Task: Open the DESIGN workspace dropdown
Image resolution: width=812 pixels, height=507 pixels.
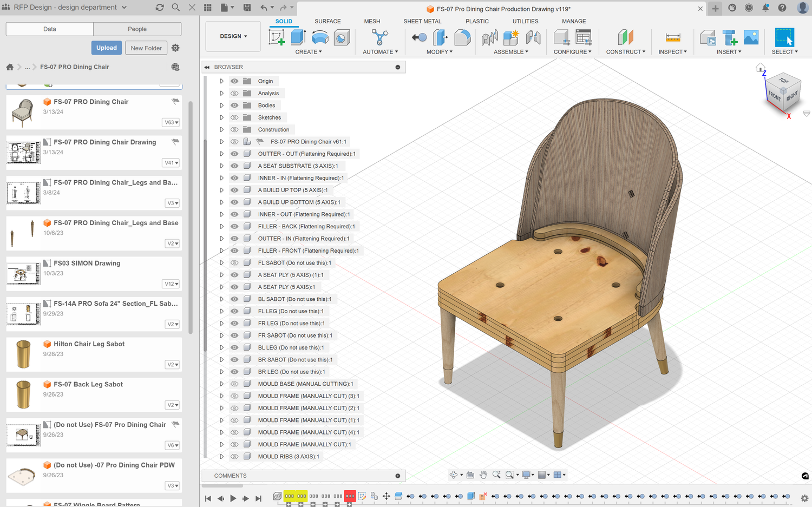Action: click(x=233, y=36)
